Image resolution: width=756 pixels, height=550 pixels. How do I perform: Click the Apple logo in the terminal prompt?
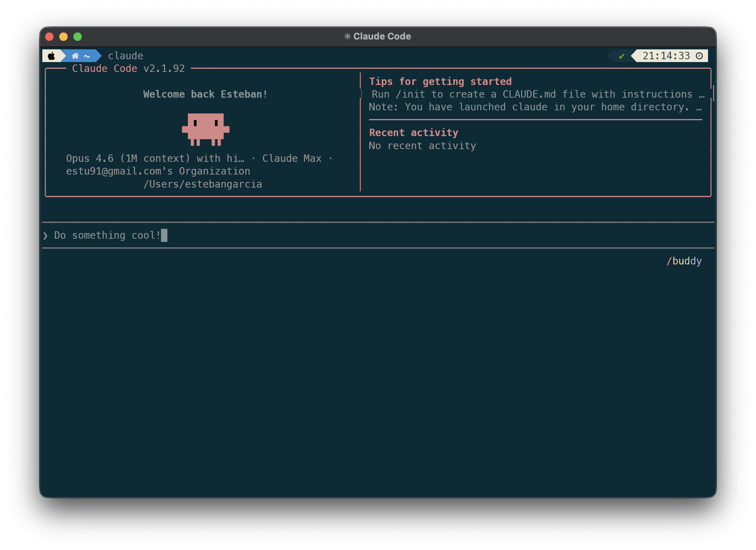(51, 56)
